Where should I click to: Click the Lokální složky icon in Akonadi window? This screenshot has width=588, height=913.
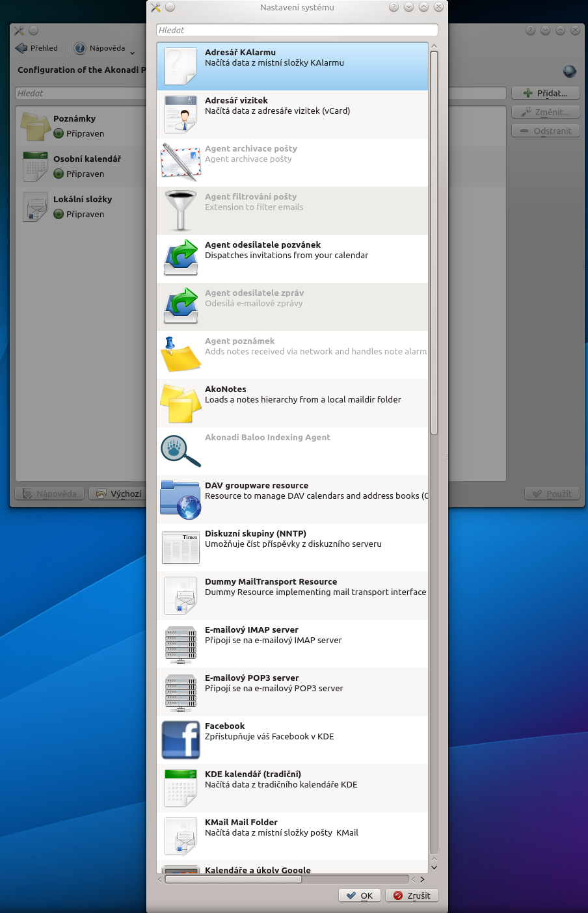(35, 207)
